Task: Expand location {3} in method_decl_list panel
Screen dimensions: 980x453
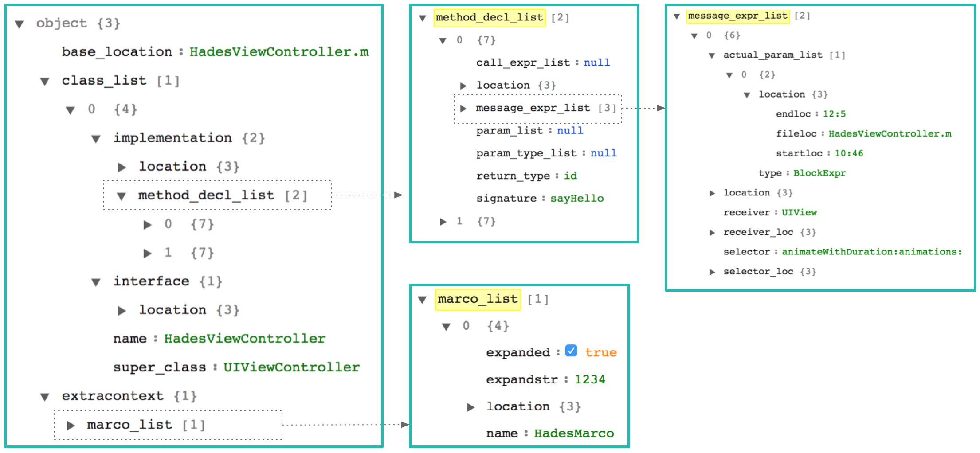Action: pos(463,86)
